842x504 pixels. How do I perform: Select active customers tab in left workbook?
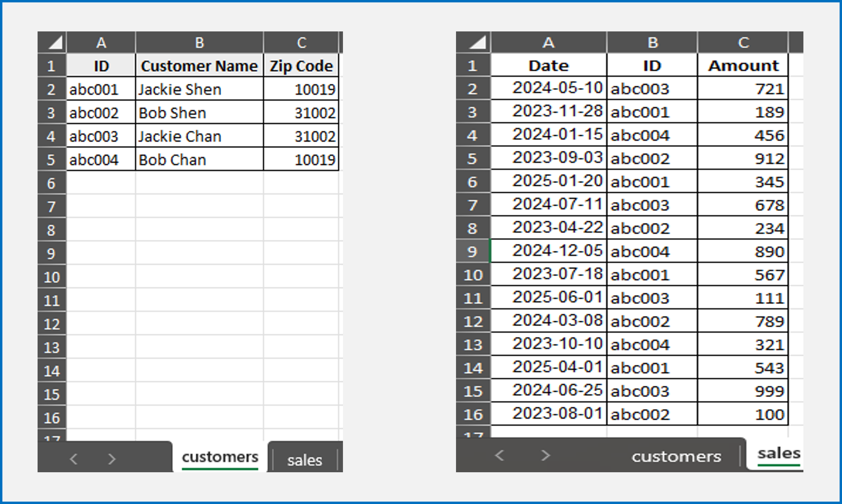[x=220, y=457]
